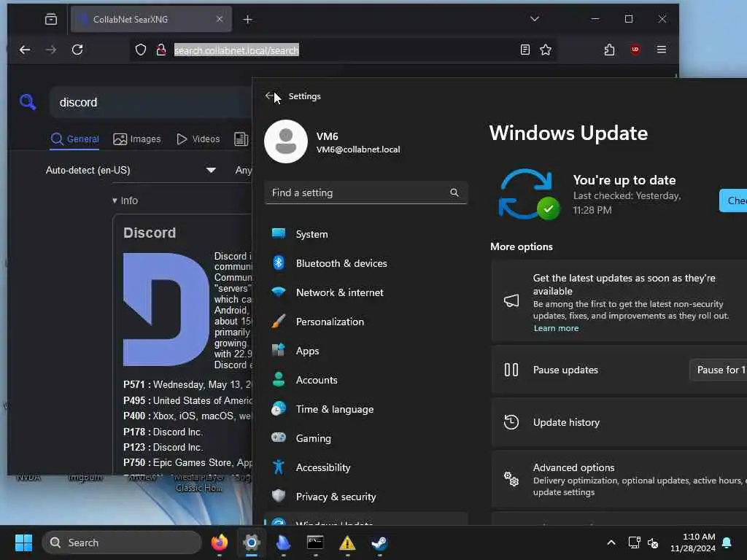Click the Settings gear in taskbar
747x560 pixels.
pos(251,542)
